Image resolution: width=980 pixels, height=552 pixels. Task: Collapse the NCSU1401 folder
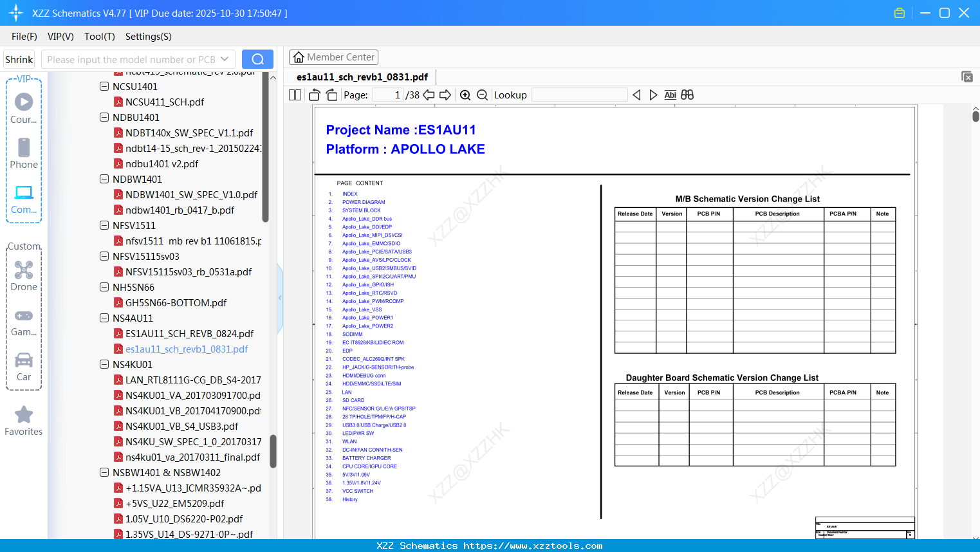click(x=104, y=86)
